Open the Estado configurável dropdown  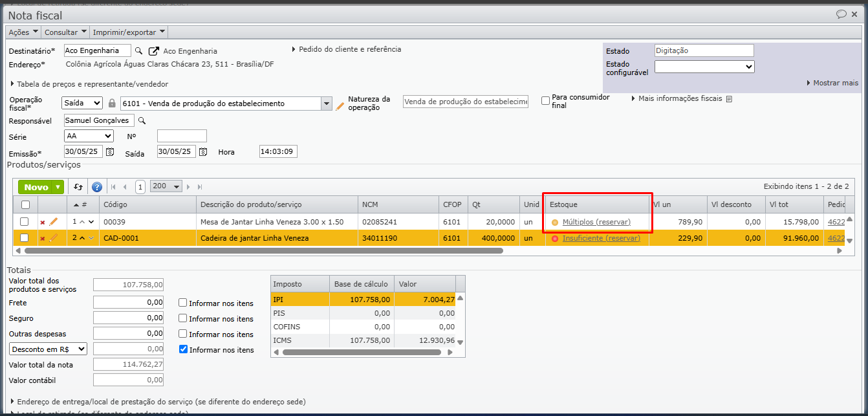coord(704,67)
